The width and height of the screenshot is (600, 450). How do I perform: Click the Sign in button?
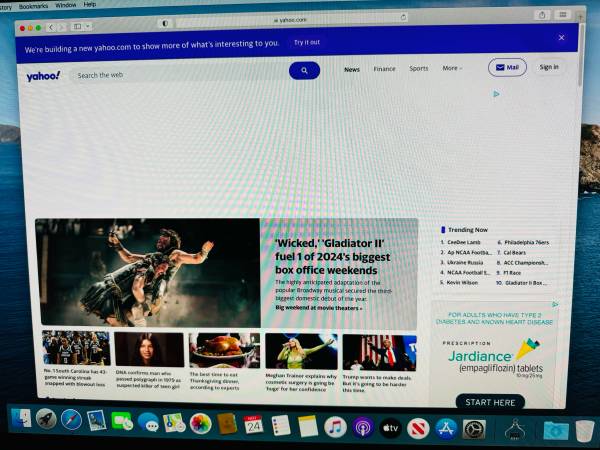pos(549,67)
